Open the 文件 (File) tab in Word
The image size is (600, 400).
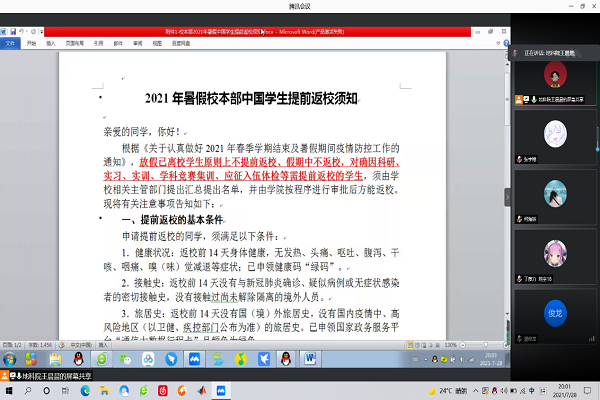coord(11,45)
